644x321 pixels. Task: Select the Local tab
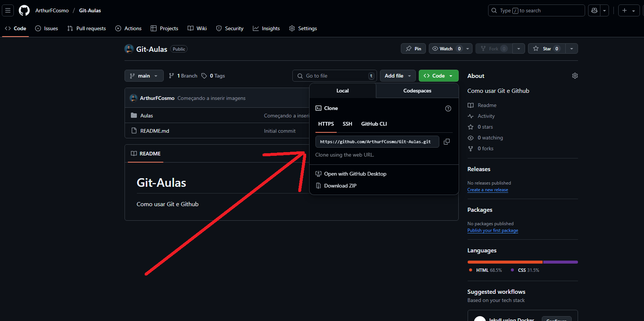tap(343, 91)
